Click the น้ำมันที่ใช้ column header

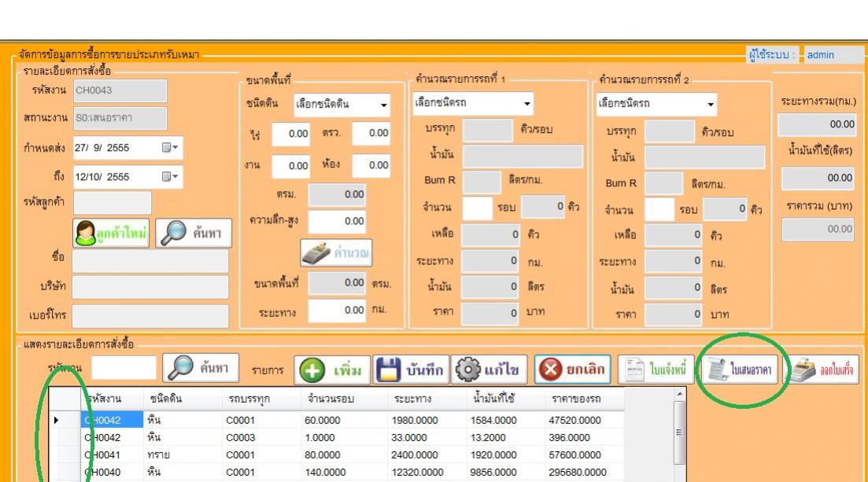(x=505, y=399)
